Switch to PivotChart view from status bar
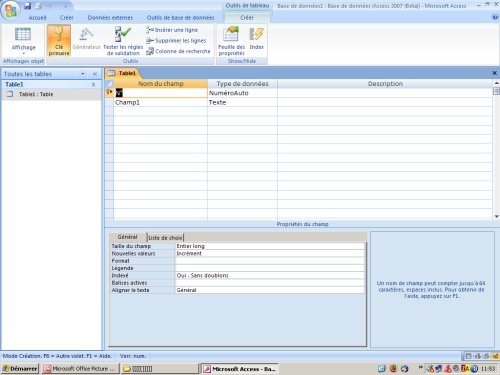This screenshot has width=500, height=375. 486,356
